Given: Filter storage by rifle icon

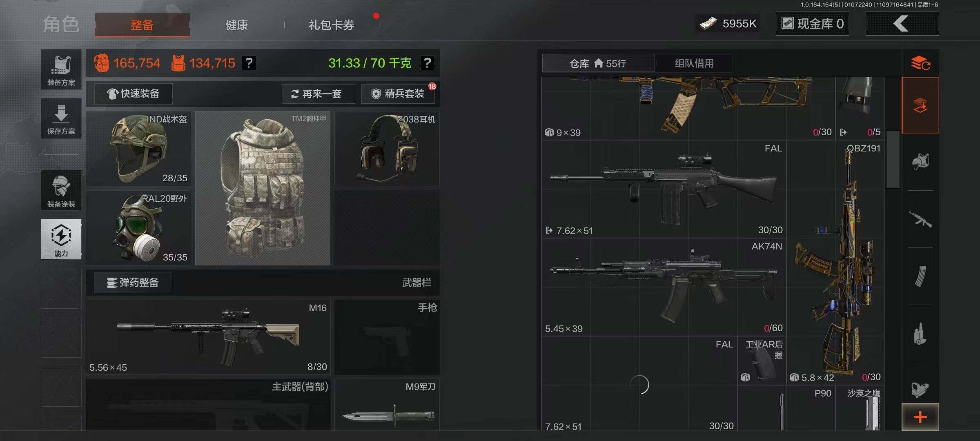Looking at the screenshot, I should pos(920,219).
